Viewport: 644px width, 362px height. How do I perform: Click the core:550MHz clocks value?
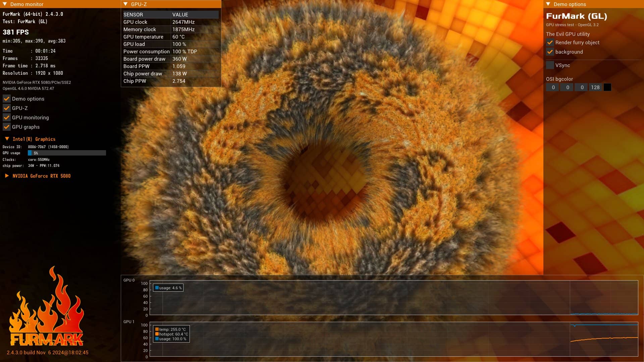point(39,160)
